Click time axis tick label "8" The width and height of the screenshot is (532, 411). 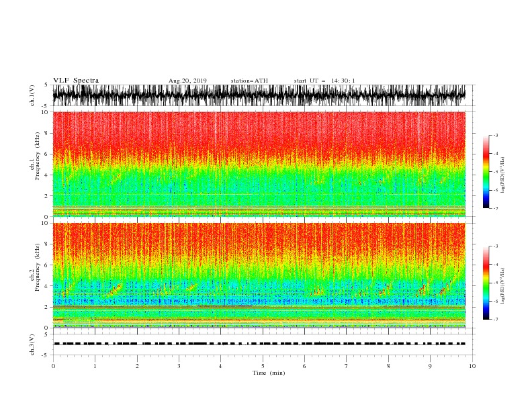(388, 366)
